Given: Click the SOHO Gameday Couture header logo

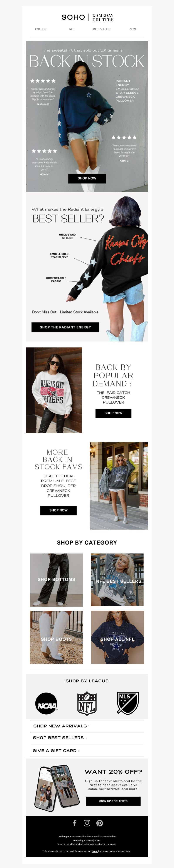Looking at the screenshot, I should pyautogui.click(x=87, y=17).
